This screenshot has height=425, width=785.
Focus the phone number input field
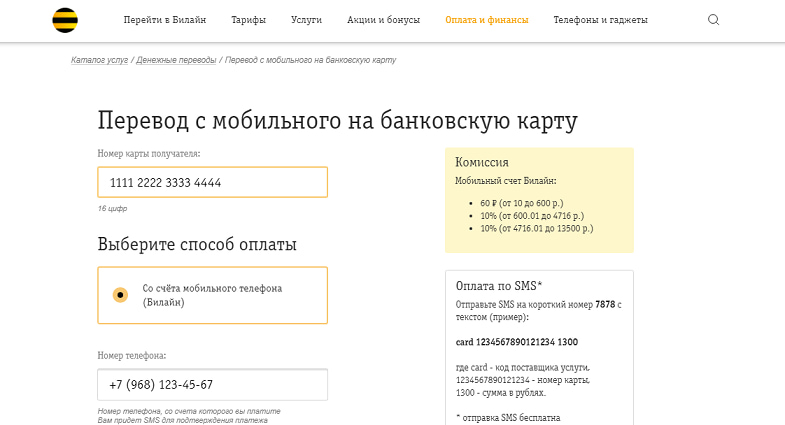(213, 384)
